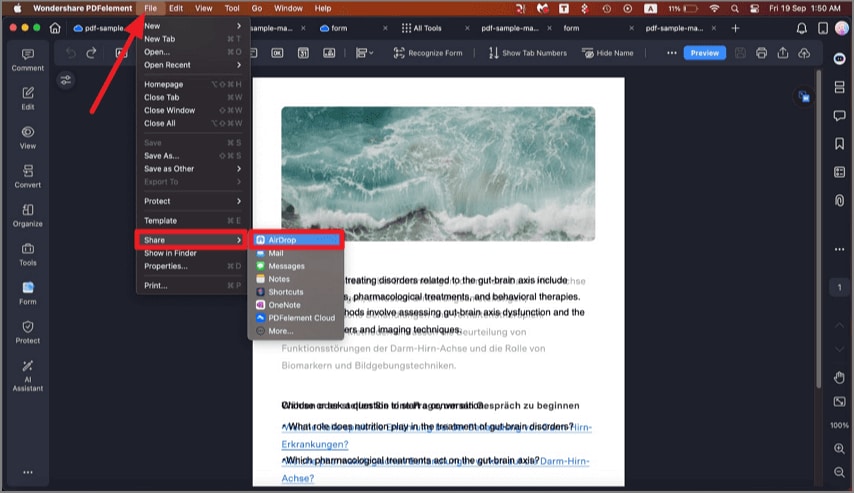Click the Redo arrow in toolbar

click(91, 53)
